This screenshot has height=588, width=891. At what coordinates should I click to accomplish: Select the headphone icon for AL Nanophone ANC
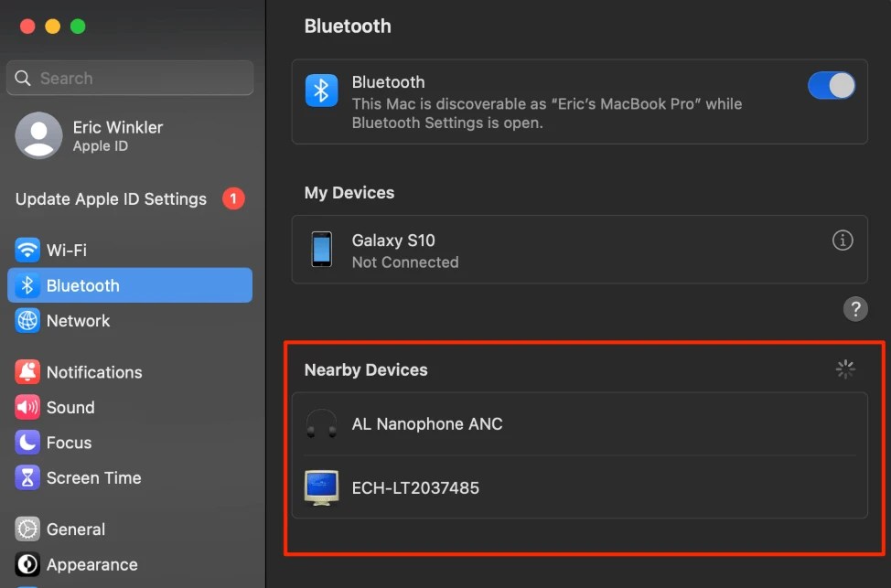click(321, 423)
